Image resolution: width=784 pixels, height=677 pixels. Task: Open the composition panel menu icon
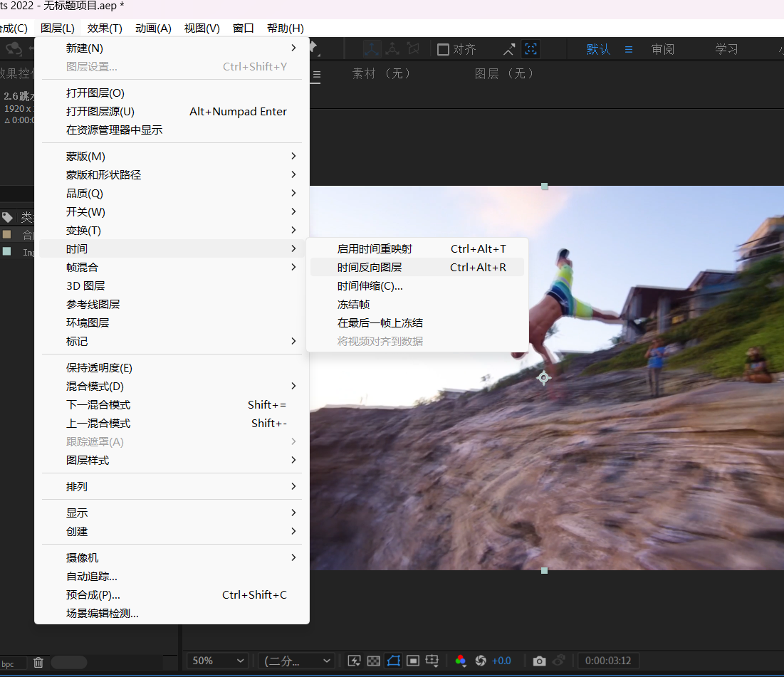coord(316,75)
